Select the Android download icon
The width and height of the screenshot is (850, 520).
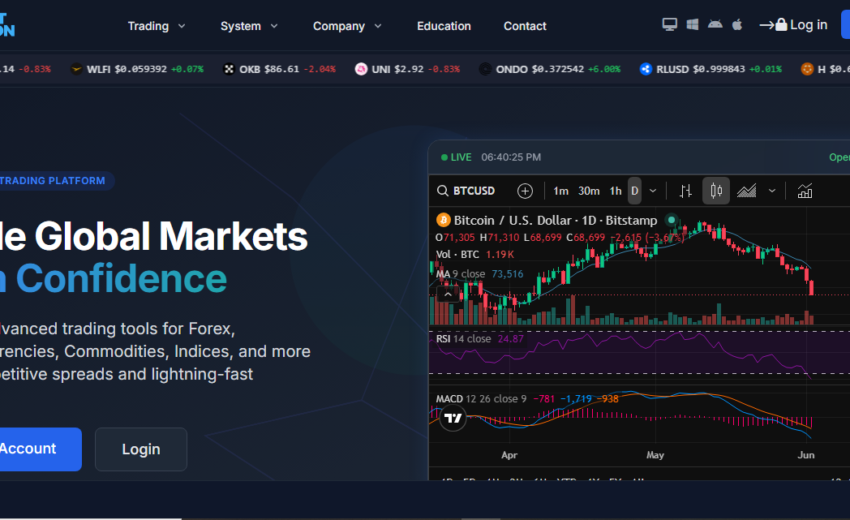point(715,24)
